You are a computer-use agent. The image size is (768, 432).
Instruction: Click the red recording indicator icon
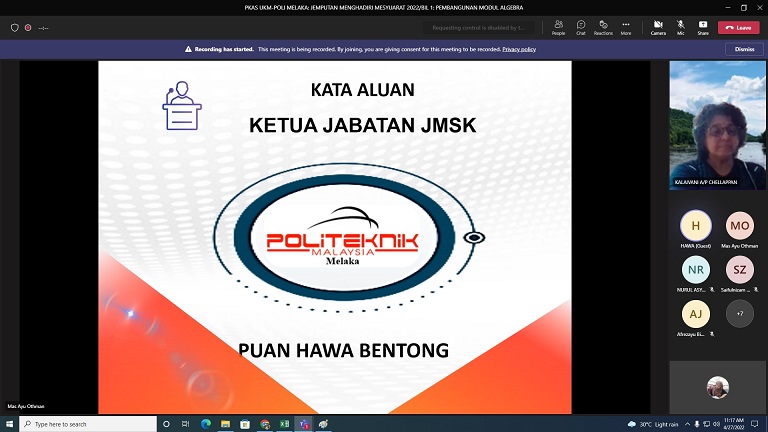click(x=28, y=28)
